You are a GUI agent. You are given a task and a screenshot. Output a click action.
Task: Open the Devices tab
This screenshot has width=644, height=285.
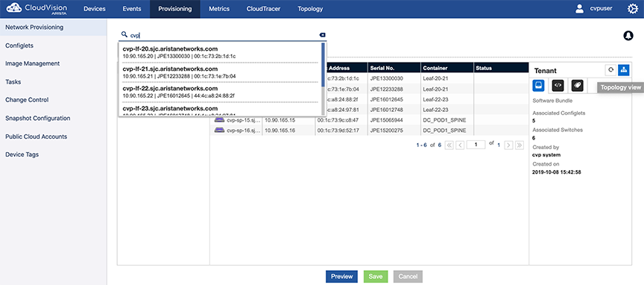click(95, 9)
